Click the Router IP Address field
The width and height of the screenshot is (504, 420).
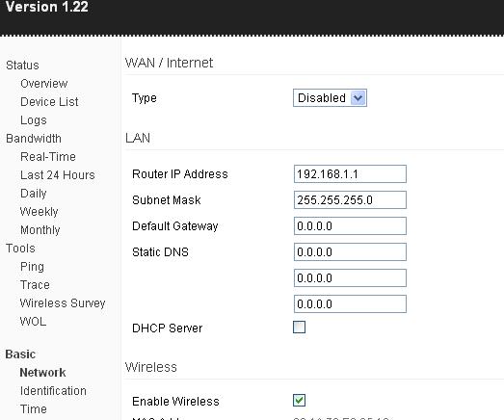(350, 173)
